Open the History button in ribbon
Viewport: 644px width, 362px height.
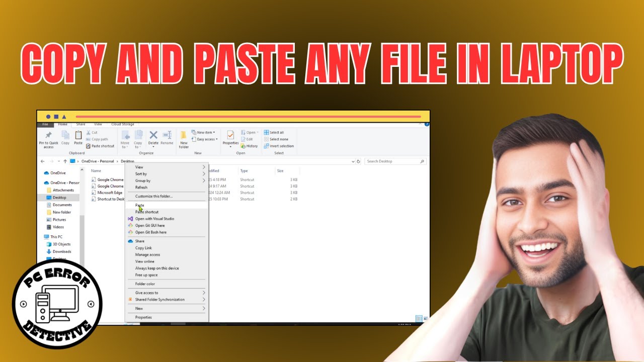point(249,146)
